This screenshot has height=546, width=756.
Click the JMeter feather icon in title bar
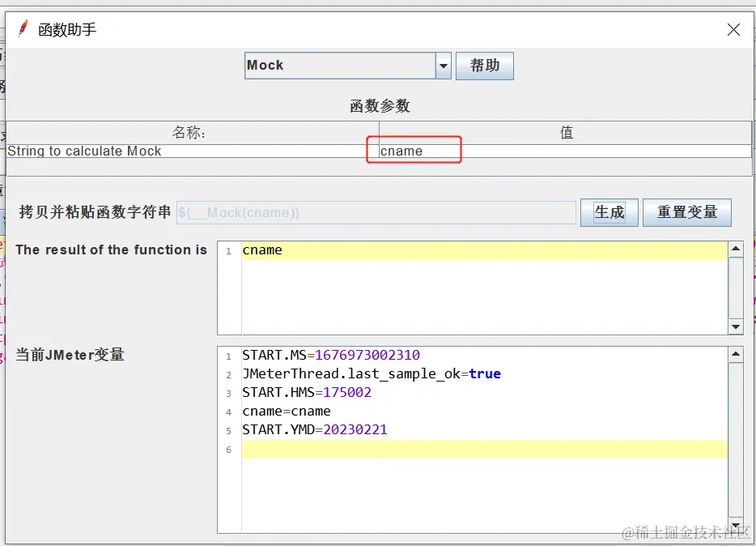(x=23, y=29)
